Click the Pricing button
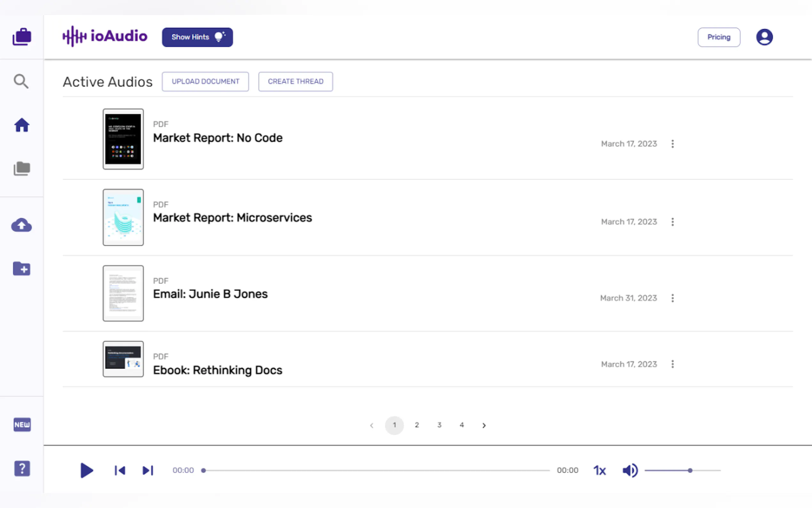The image size is (812, 508). tap(719, 37)
